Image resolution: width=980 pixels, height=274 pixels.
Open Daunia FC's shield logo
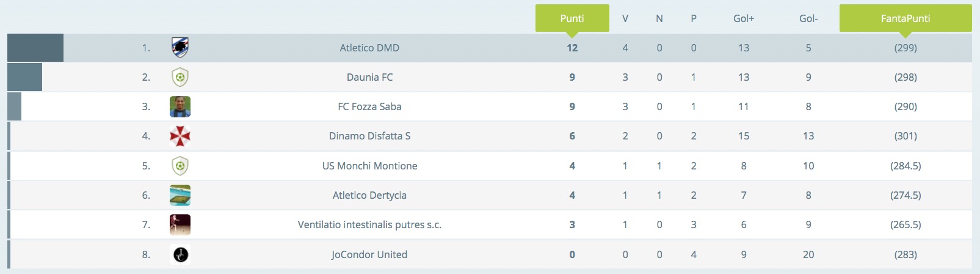coord(180,77)
